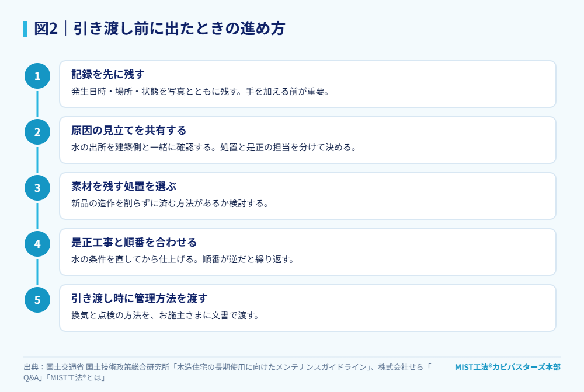Select the heading 是正工事と順番を合わせる

point(134,243)
